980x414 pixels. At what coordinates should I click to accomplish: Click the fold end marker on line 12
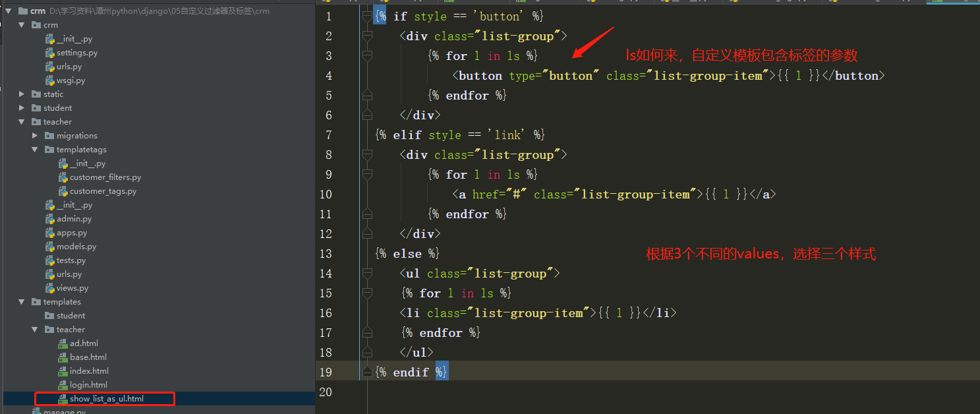point(368,234)
